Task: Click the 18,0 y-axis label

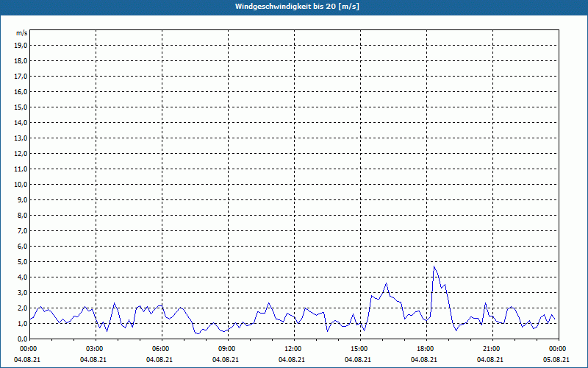Action: coord(21,61)
